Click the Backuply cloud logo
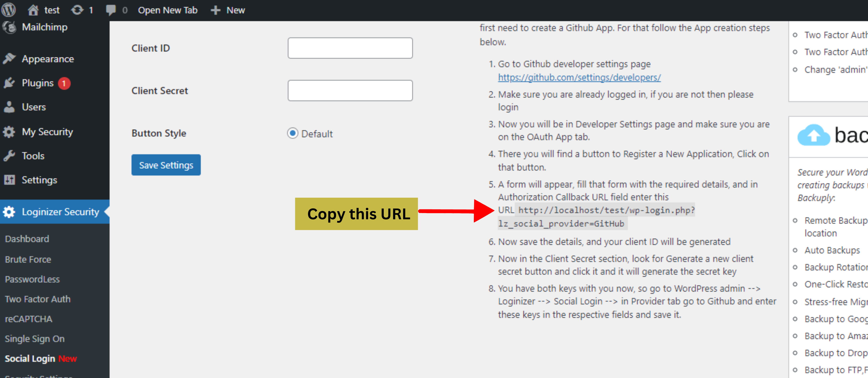This screenshot has width=868, height=378. pos(813,135)
